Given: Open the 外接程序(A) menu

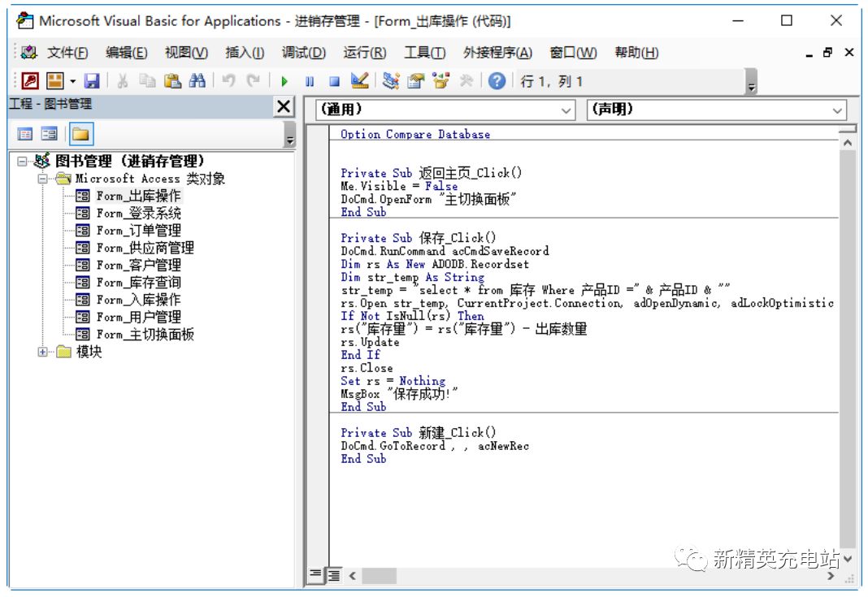Looking at the screenshot, I should pyautogui.click(x=497, y=53).
